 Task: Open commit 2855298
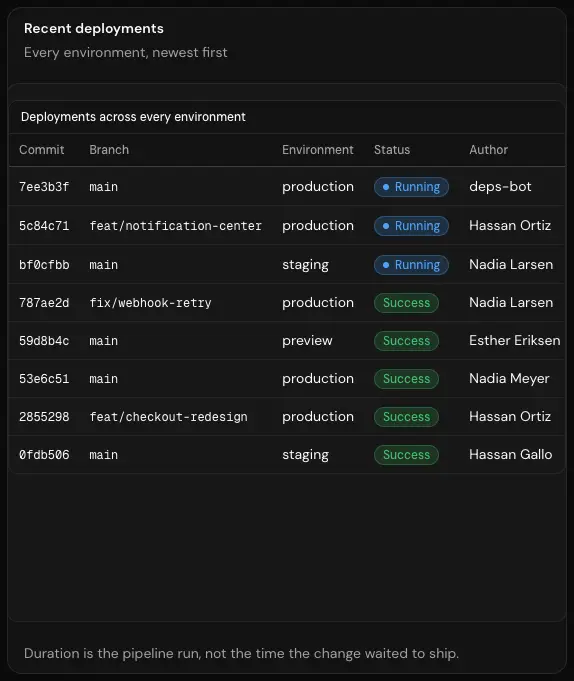click(44, 417)
